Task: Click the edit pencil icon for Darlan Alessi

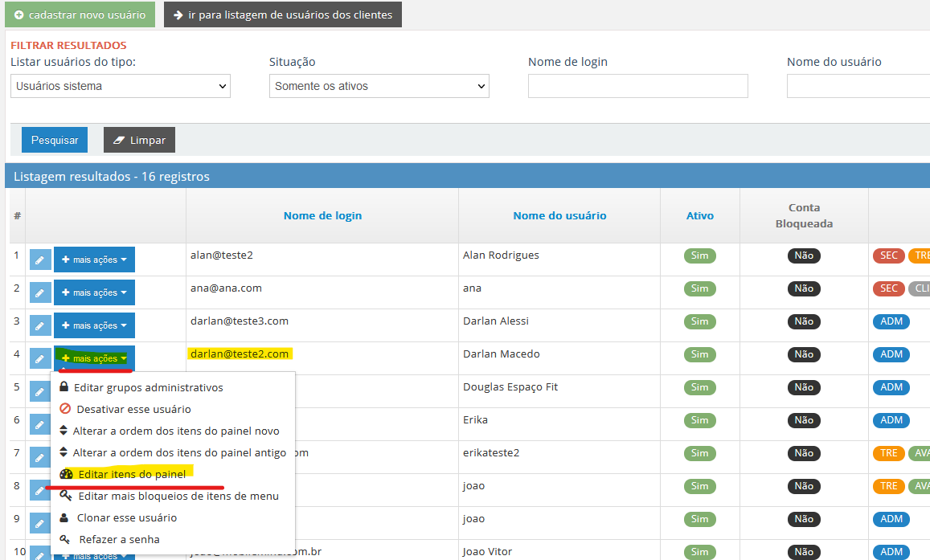Action: tap(39, 326)
